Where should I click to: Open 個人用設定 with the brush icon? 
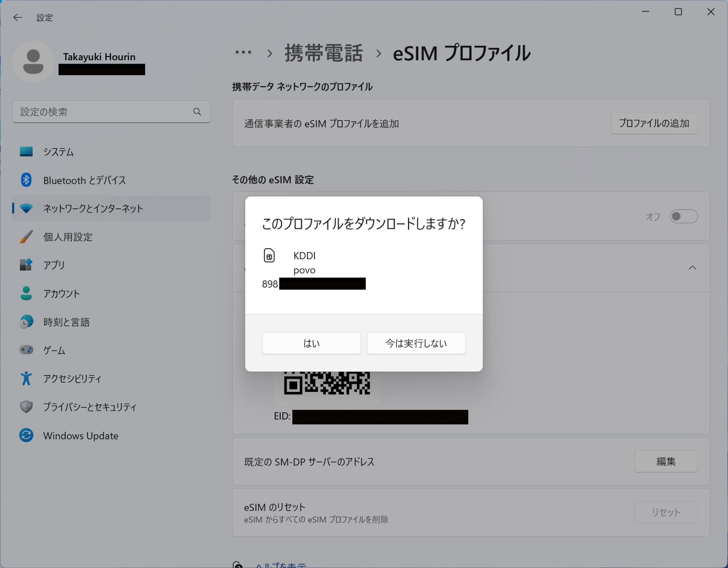point(67,237)
